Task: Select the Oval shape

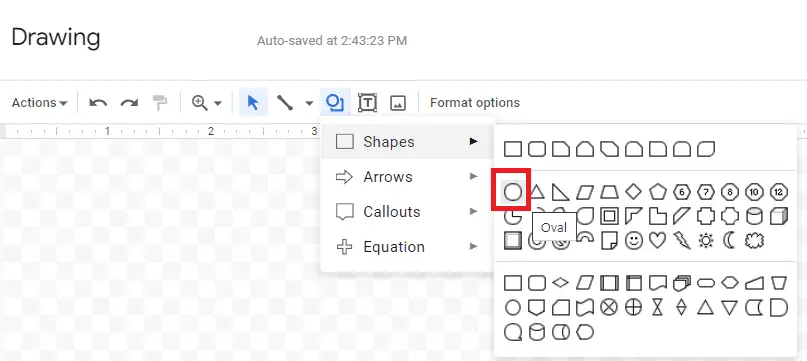Action: coord(512,192)
